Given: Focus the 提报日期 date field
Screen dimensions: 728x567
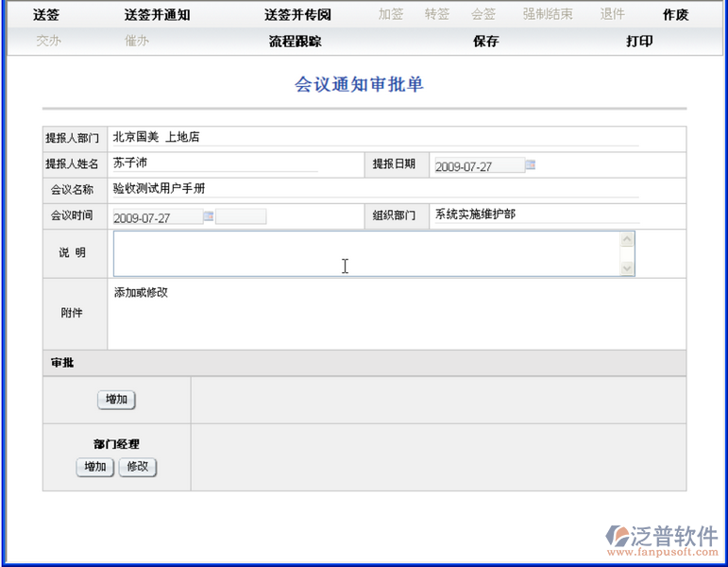Looking at the screenshot, I should click(x=478, y=166).
